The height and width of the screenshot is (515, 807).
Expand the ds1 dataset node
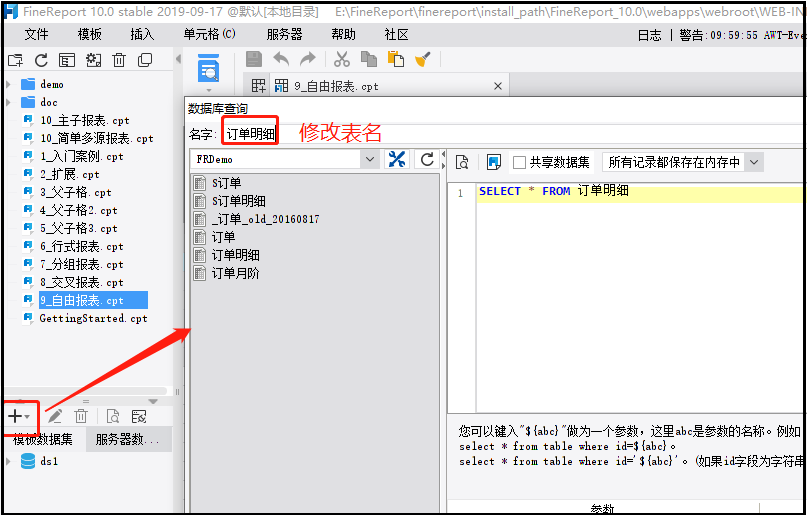pyautogui.click(x=8, y=461)
